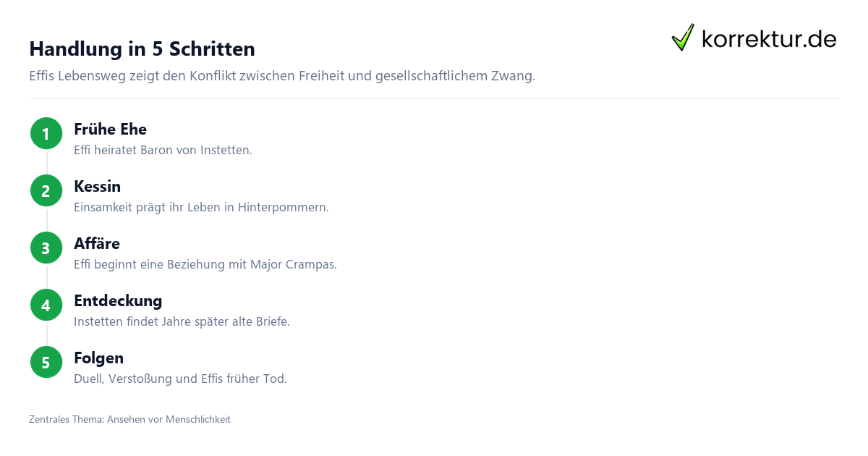Click text 'Effi heiratet Baron von Instetten.'
This screenshot has width=868, height=456.
163,151
